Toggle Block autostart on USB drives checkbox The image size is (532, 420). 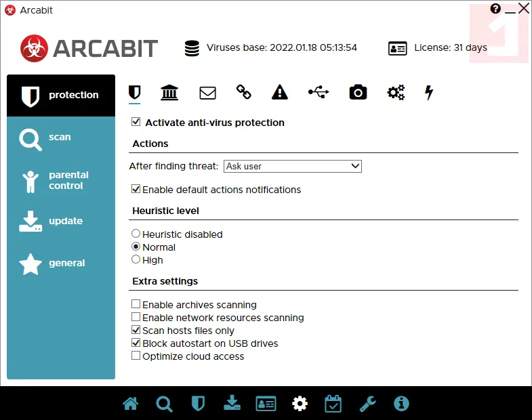[136, 342]
